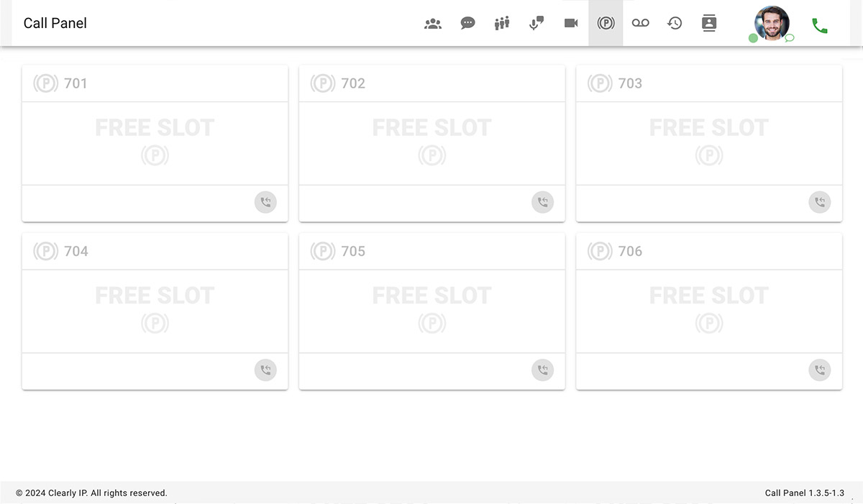Click park call button in slot 702
Image resolution: width=863 pixels, height=504 pixels.
pos(542,202)
